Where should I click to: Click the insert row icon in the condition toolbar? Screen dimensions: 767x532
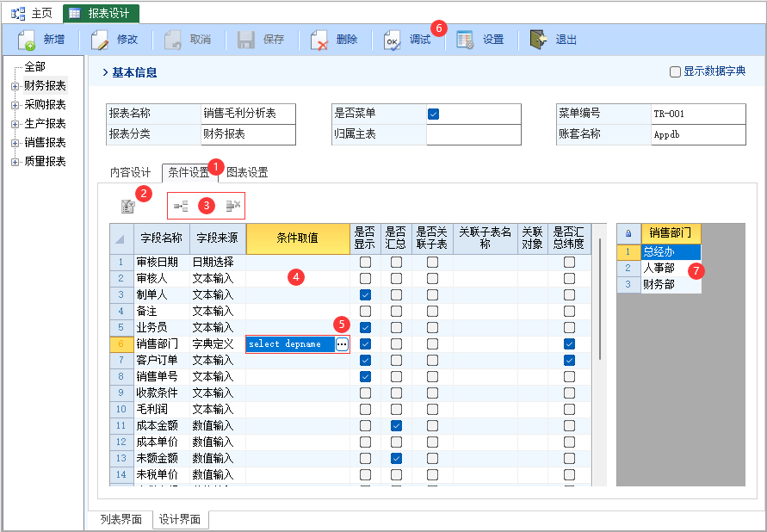pos(181,207)
